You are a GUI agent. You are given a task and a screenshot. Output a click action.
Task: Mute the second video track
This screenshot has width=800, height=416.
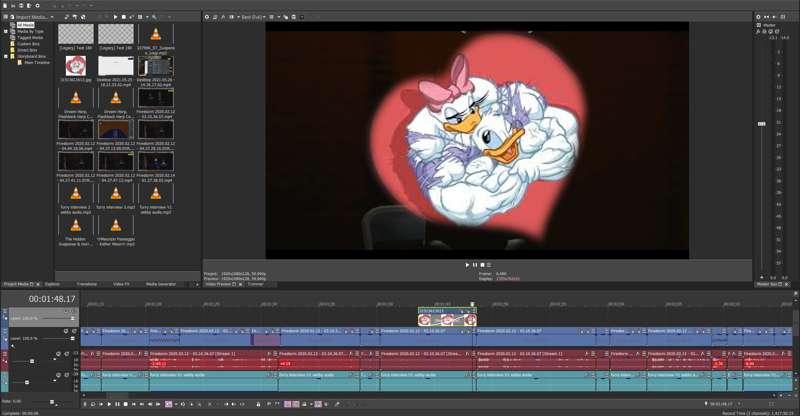click(x=66, y=331)
